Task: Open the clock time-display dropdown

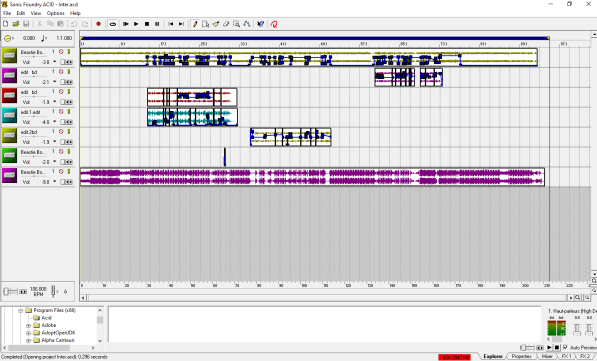Action: 8,38
